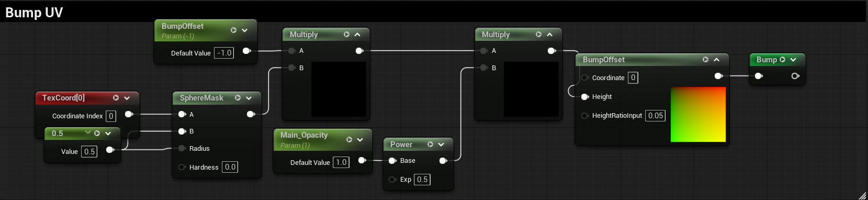Click first Multiply black preview thumbnail
This screenshot has height=200, width=868.
(x=339, y=89)
